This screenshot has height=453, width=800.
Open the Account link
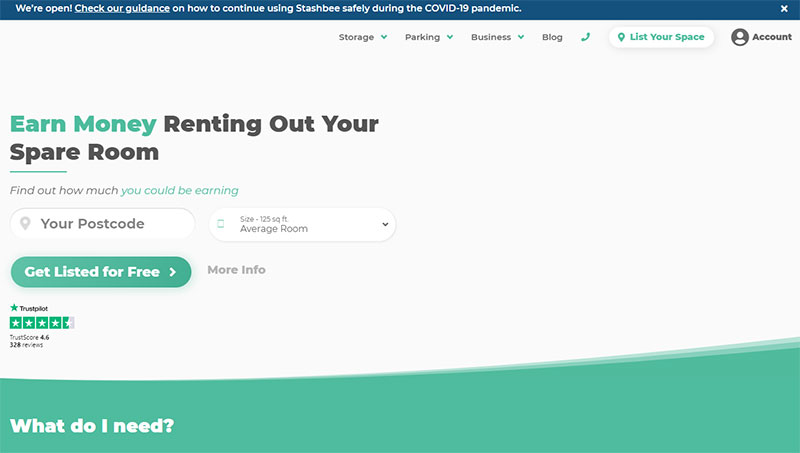click(x=772, y=37)
